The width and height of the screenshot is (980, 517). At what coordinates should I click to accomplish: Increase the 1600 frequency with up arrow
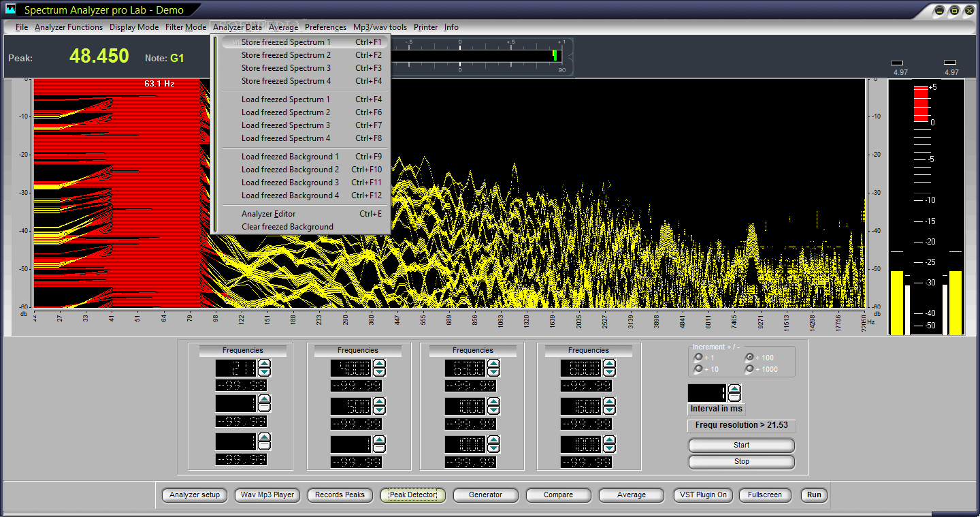pyautogui.click(x=610, y=402)
